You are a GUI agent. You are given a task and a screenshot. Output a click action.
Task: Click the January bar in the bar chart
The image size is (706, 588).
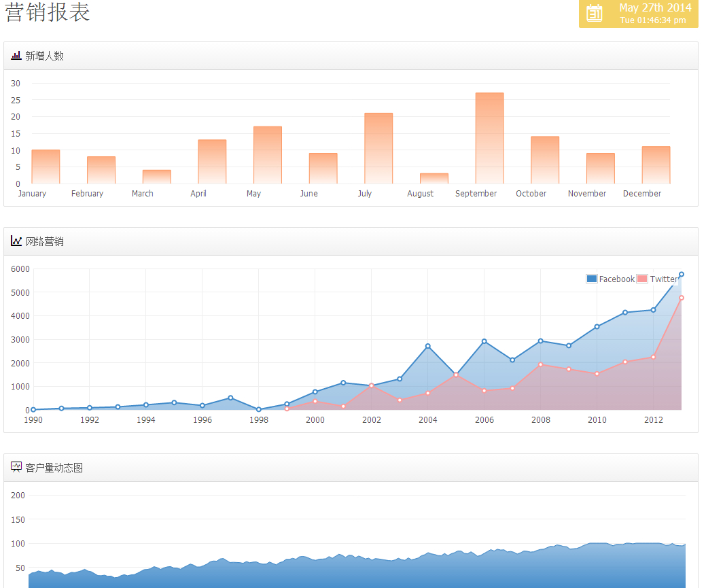pos(46,167)
